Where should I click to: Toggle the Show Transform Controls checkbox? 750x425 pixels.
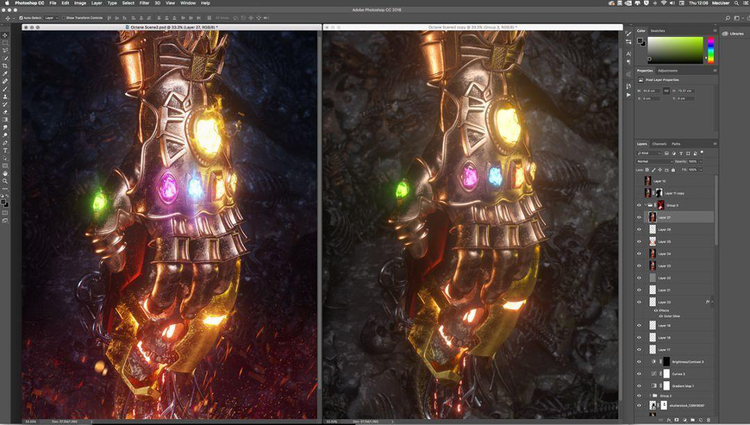pos(64,18)
